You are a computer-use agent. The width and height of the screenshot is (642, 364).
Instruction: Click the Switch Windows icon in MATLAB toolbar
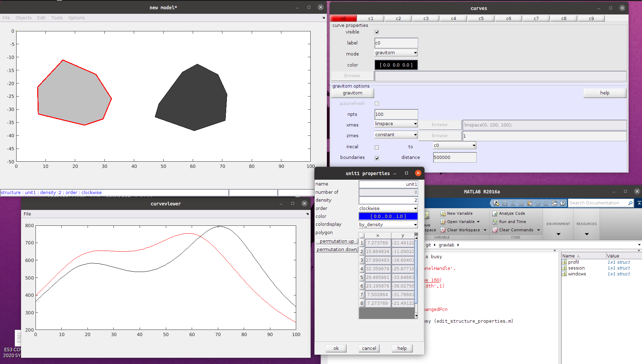[x=554, y=203]
